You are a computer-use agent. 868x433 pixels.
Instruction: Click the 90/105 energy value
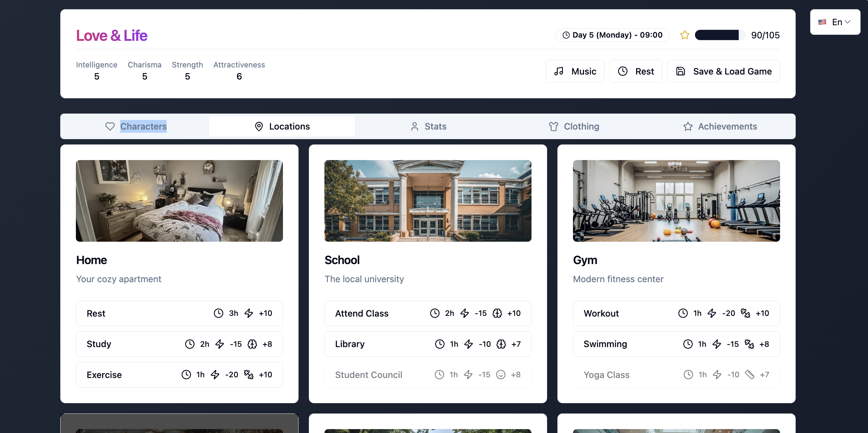pyautogui.click(x=766, y=35)
